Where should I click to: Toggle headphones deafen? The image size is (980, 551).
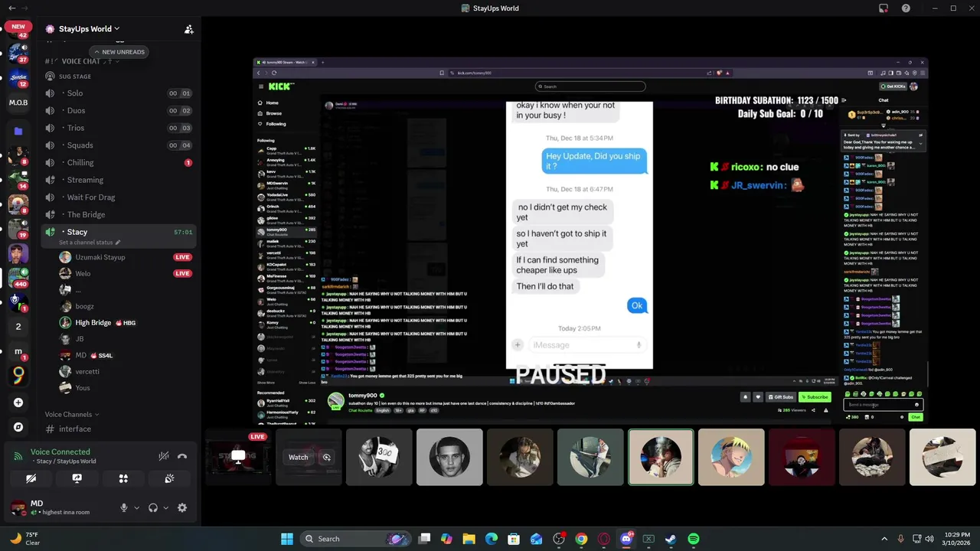152,507
